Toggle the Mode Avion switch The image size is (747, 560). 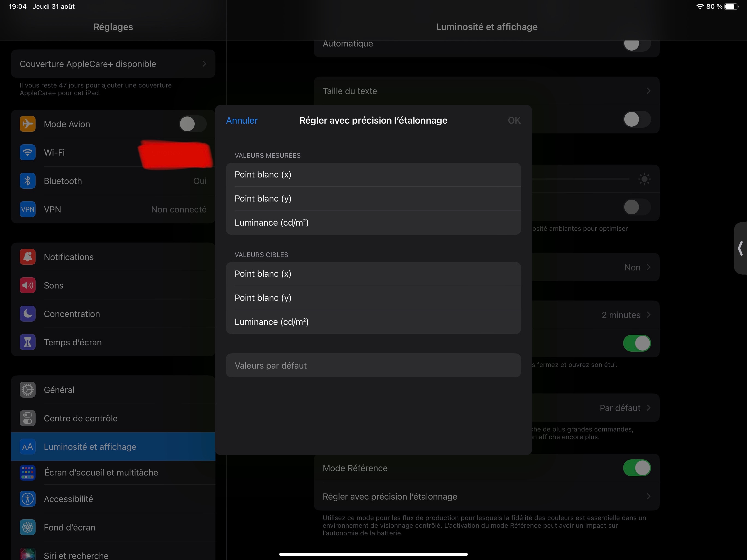tap(192, 124)
